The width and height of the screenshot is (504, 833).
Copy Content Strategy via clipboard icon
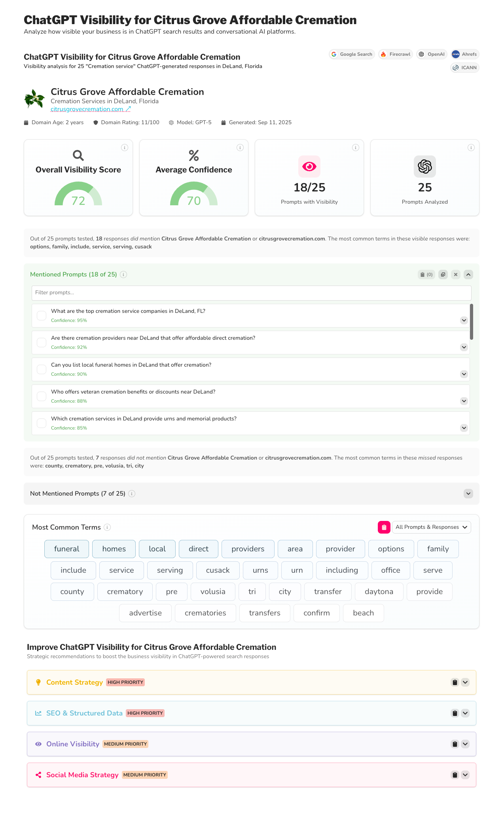[455, 682]
